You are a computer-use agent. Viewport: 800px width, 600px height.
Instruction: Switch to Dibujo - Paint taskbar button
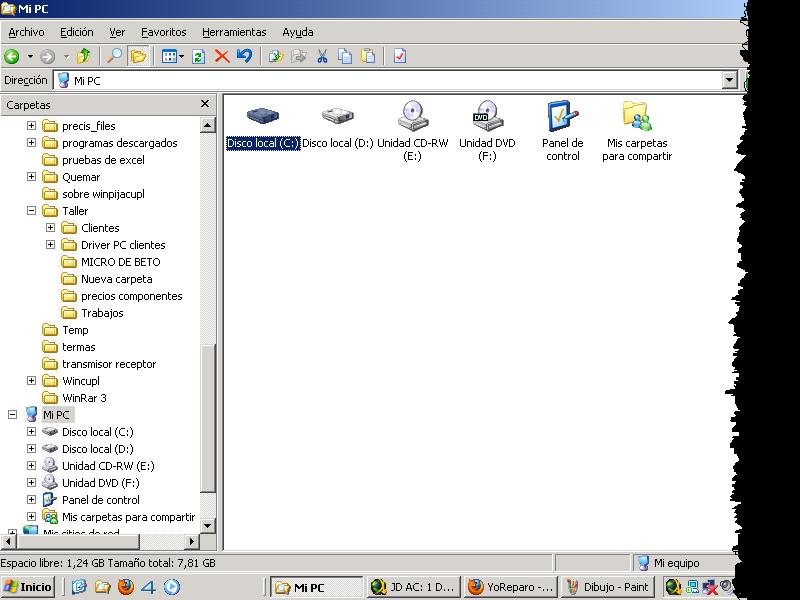(608, 587)
